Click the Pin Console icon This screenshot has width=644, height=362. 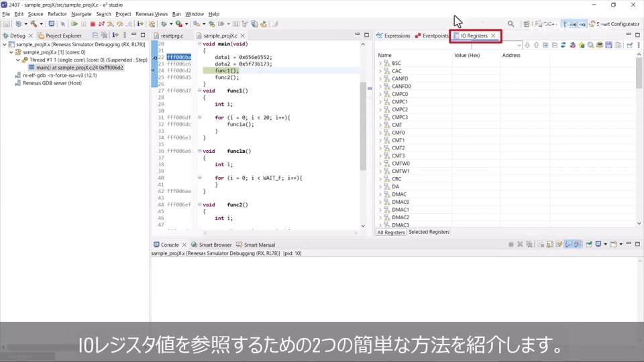589,245
